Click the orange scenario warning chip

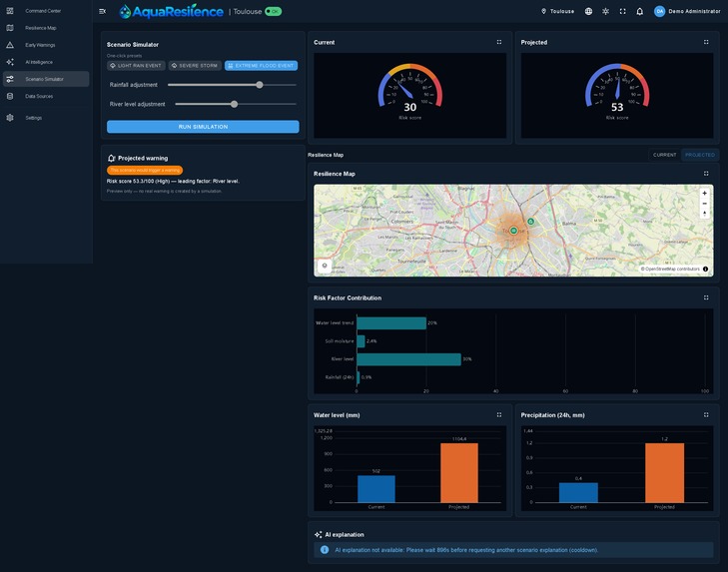145,171
